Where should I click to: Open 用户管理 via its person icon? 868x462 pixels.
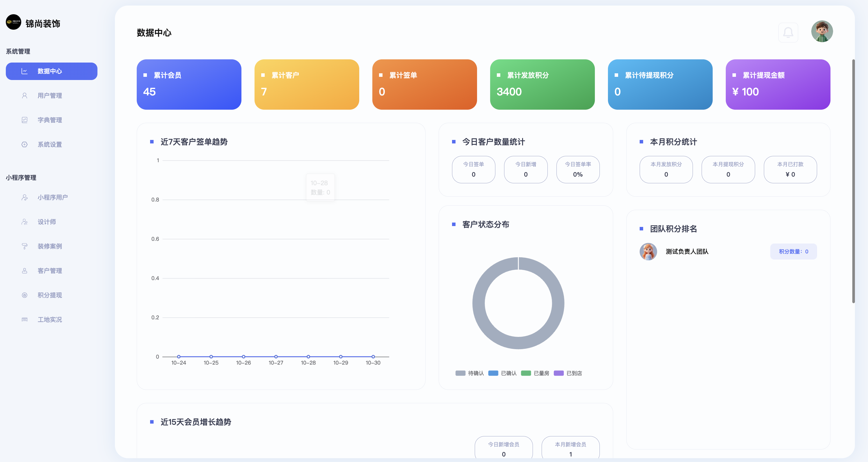(x=25, y=95)
